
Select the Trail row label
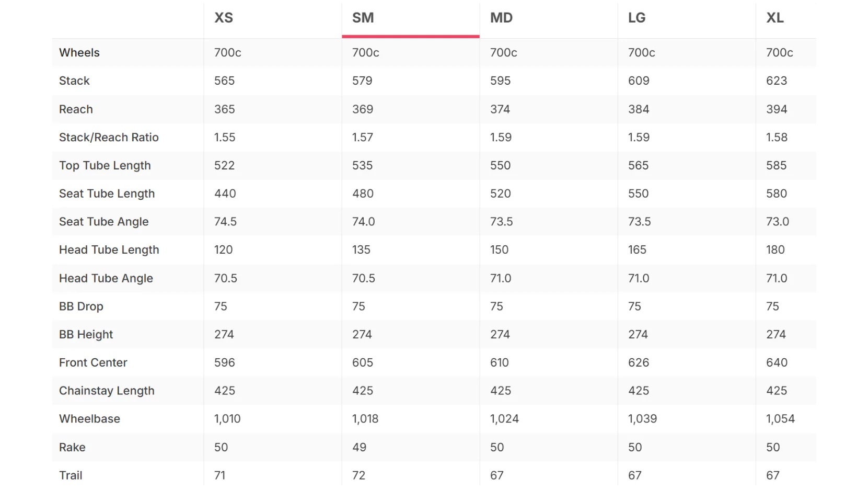click(71, 475)
